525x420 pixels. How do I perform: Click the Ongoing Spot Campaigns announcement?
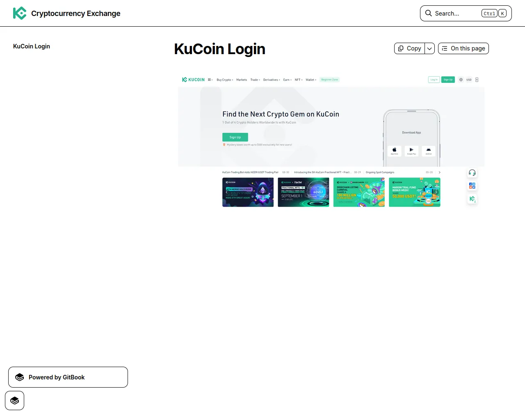(x=380, y=172)
